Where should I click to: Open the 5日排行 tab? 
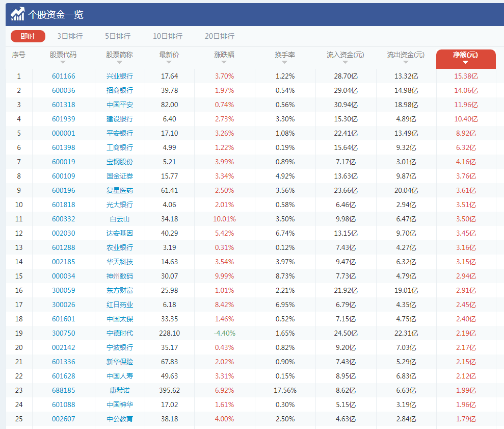tap(118, 36)
